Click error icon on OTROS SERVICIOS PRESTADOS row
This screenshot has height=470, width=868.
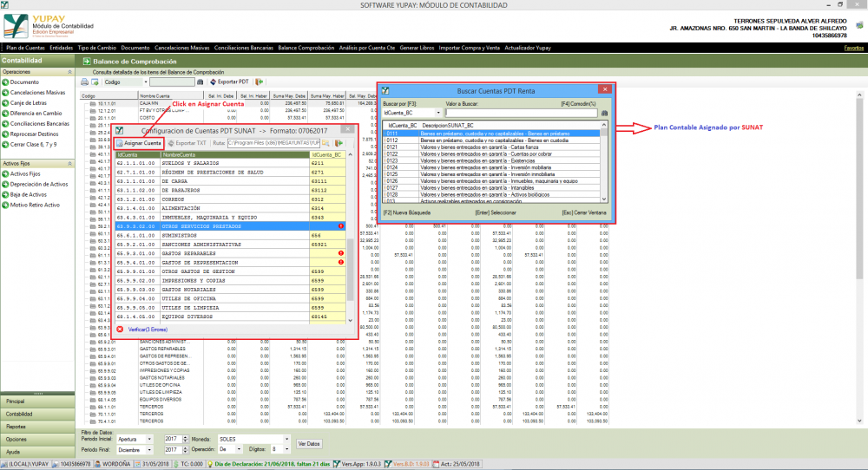coord(341,226)
